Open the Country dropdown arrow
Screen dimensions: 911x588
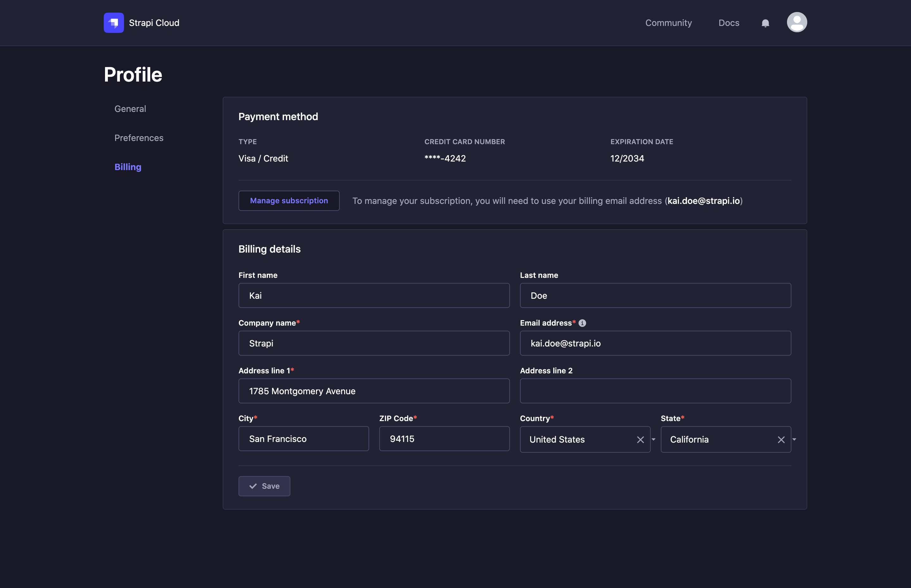pos(653,439)
